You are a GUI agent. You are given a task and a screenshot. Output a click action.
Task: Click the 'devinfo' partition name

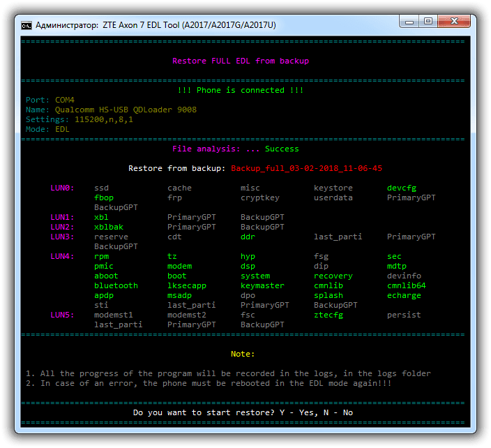pyautogui.click(x=405, y=276)
